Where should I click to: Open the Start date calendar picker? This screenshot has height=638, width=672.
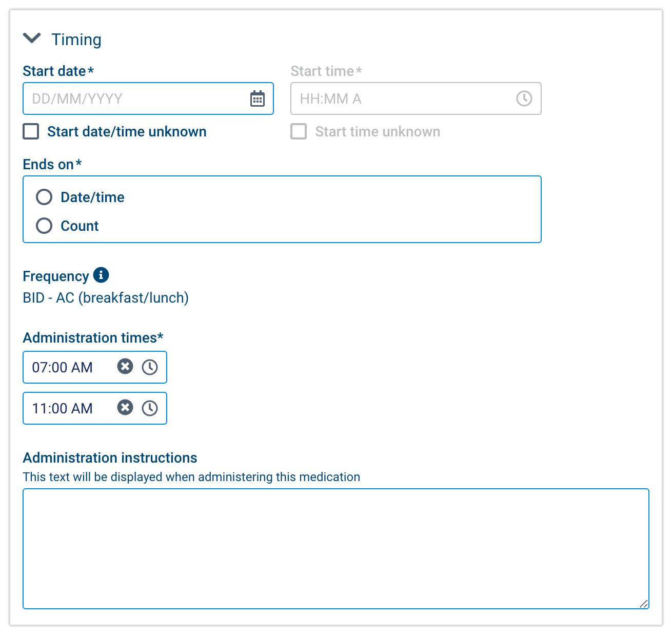point(257,98)
